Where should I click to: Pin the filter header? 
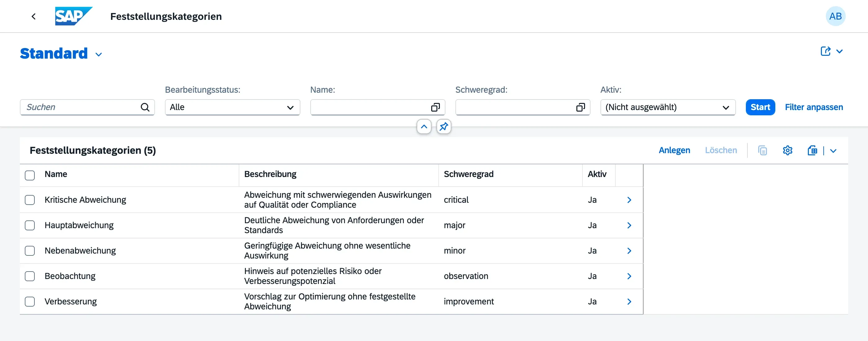(444, 127)
